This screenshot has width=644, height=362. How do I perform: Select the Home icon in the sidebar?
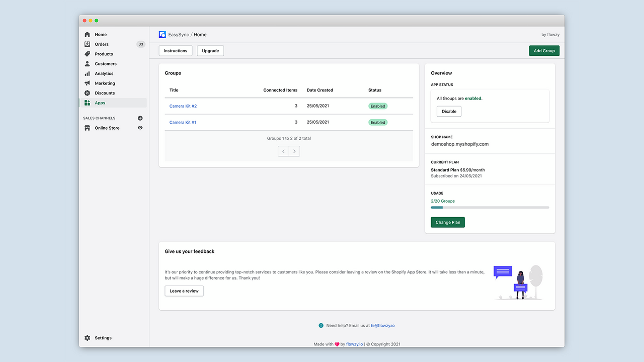pyautogui.click(x=87, y=34)
